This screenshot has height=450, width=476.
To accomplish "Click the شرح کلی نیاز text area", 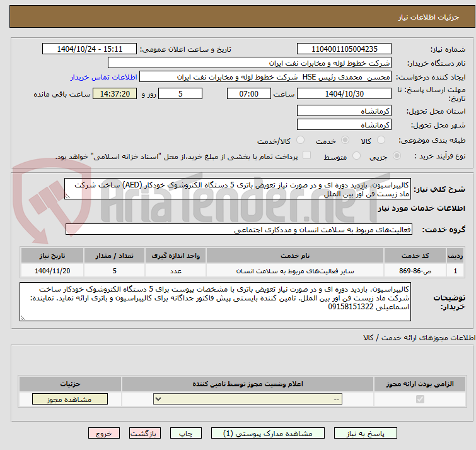I will 238,189.
